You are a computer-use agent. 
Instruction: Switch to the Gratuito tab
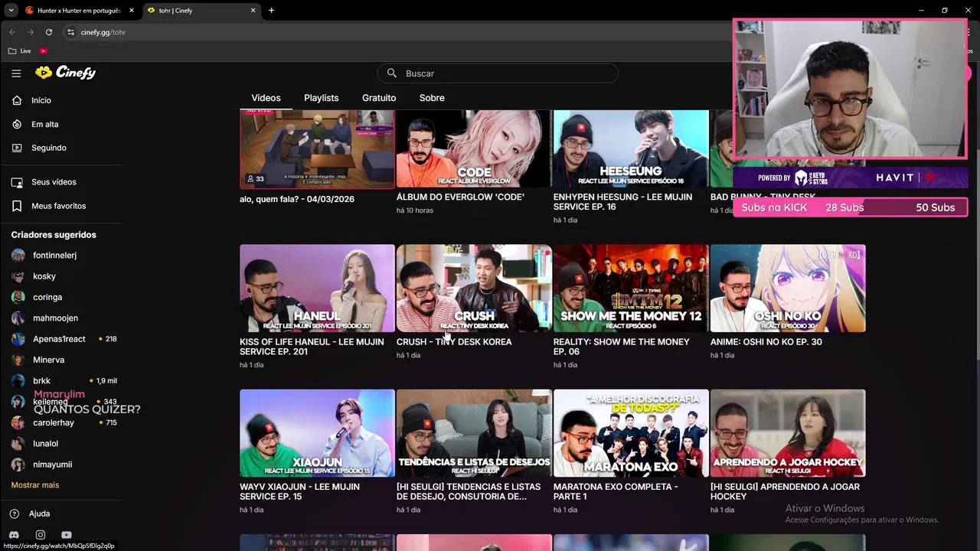tap(379, 98)
